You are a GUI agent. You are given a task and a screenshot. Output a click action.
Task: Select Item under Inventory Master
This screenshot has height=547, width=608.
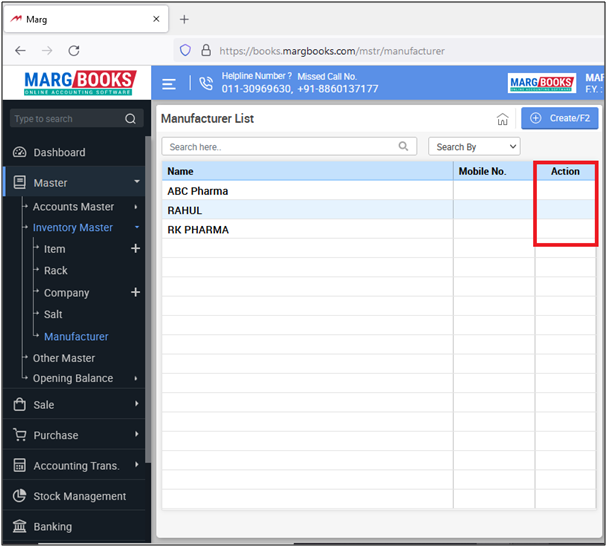(54, 249)
